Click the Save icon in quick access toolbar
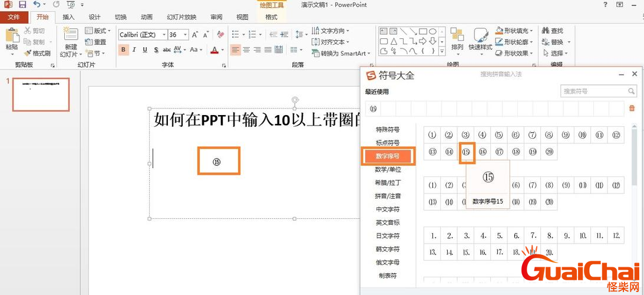 coord(22,5)
